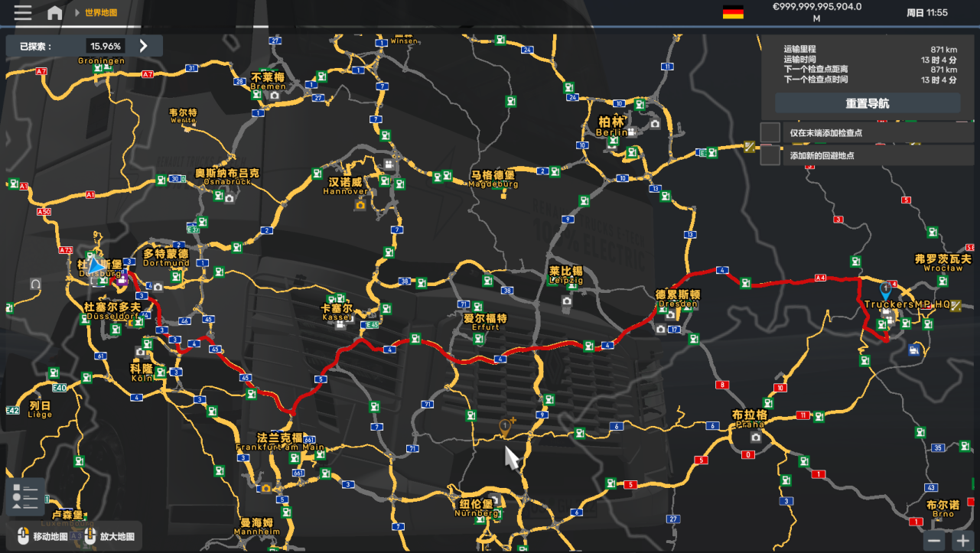Enable 添加新的回避地点 checkbox
Viewport: 980px width, 553px height.
pos(770,155)
